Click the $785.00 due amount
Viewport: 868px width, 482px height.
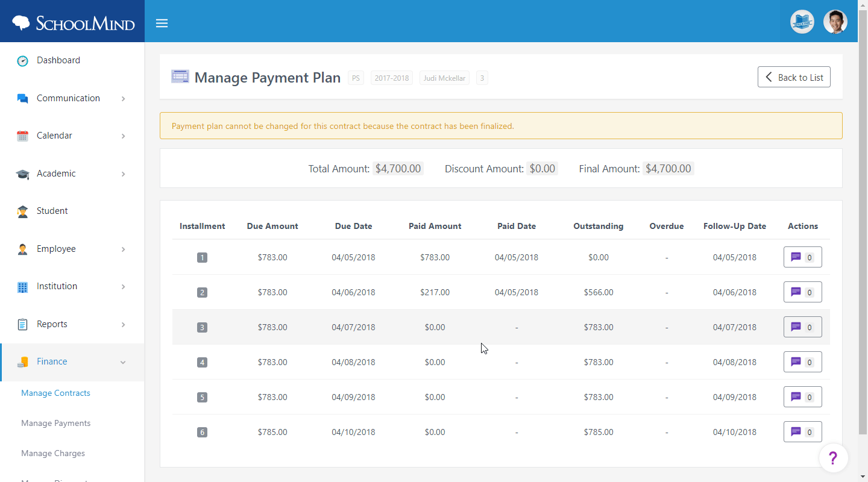pyautogui.click(x=272, y=432)
